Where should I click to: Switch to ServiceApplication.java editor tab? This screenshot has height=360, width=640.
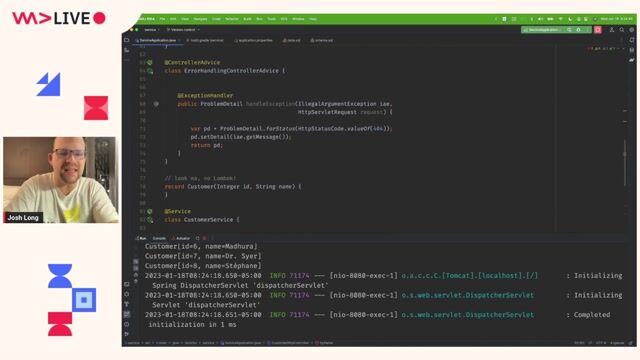[x=158, y=40]
